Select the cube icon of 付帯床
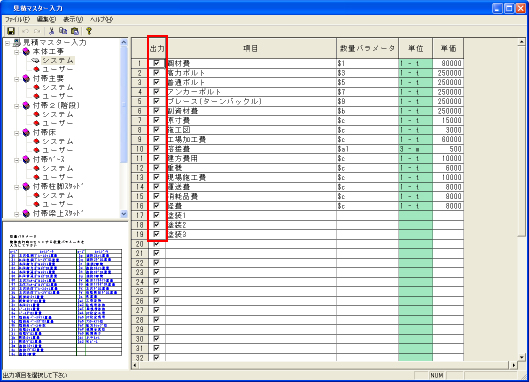 pyautogui.click(x=26, y=133)
